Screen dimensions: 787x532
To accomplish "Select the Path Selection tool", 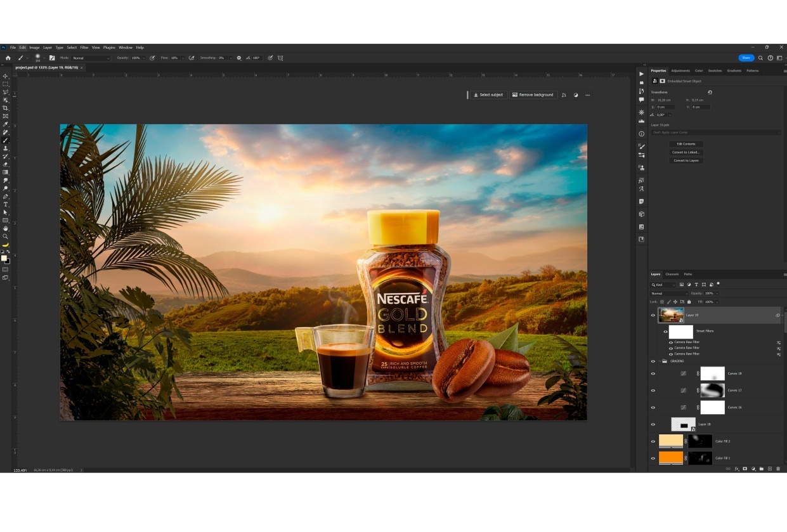I will point(6,212).
